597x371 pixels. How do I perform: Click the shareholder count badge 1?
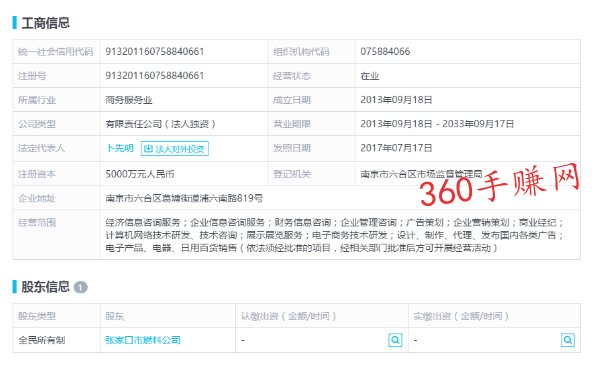pos(80,287)
